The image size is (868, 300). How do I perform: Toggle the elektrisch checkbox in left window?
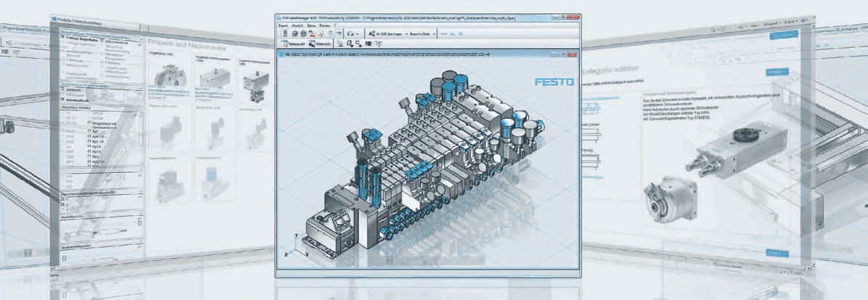pyautogui.click(x=63, y=89)
